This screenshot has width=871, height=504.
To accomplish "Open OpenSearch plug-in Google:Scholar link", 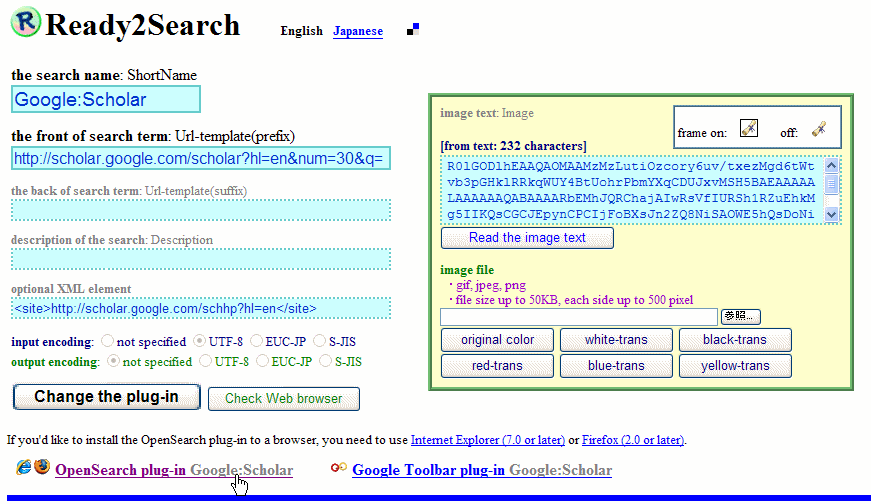I will pyautogui.click(x=174, y=470).
